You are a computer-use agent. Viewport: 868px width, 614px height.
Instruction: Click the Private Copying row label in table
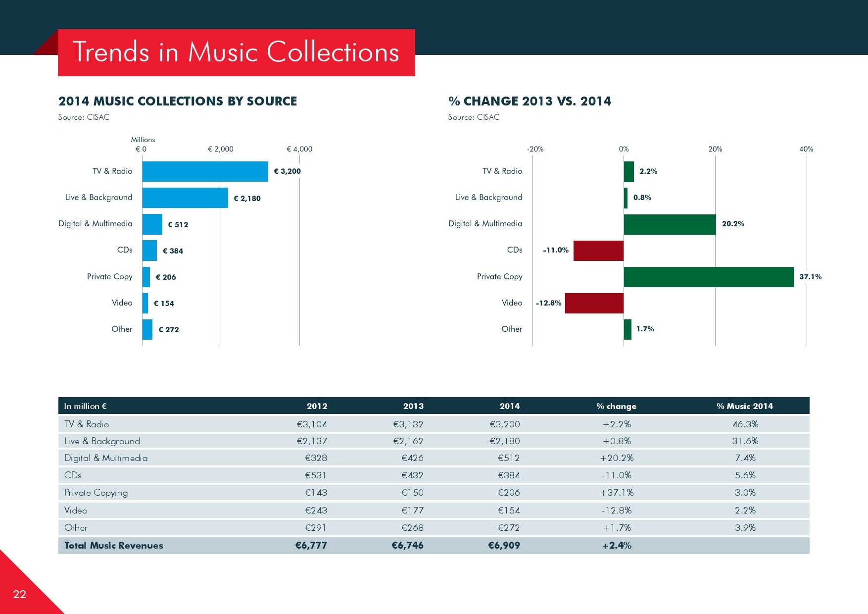click(x=96, y=493)
